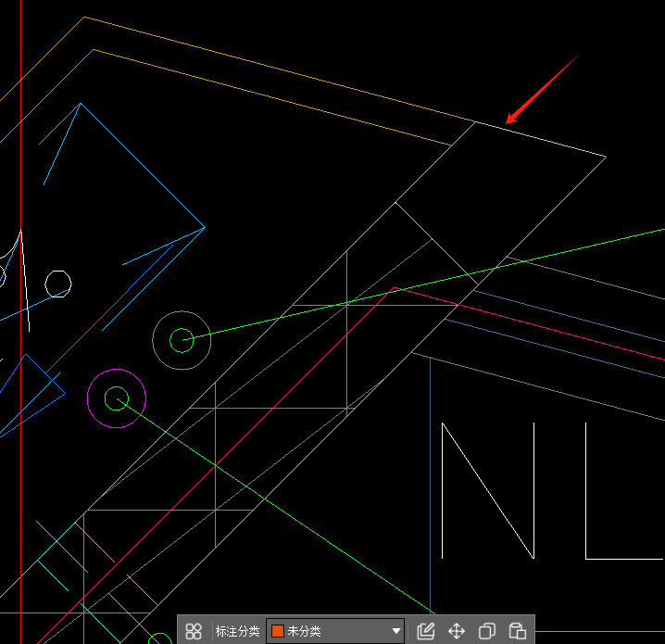
Task: Click the copy annotation icon
Action: point(487,631)
